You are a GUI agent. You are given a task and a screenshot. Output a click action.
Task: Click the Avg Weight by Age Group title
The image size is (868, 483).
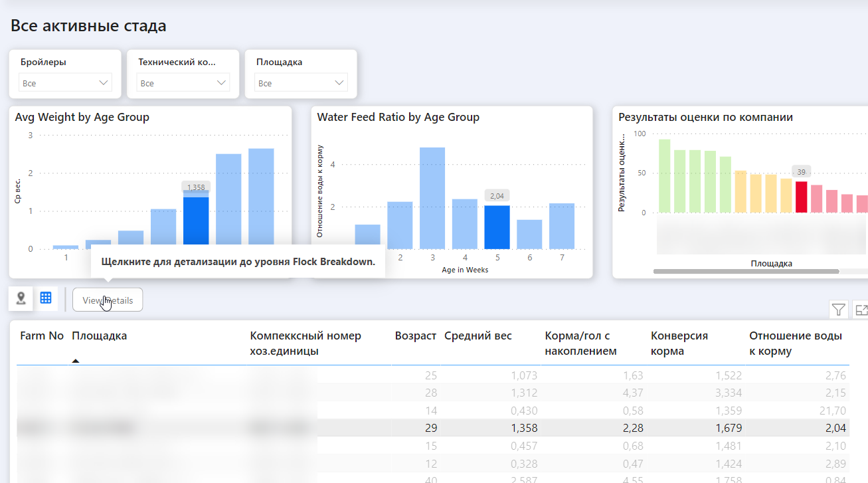82,117
